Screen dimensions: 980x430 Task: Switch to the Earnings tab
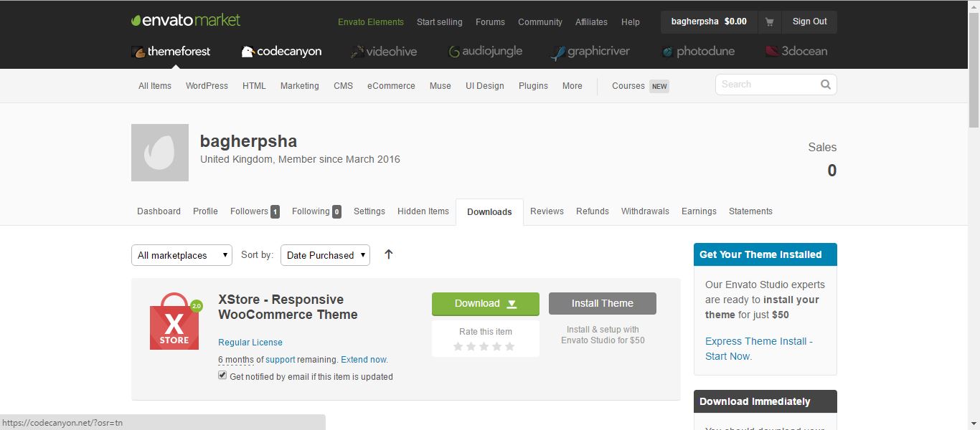tap(699, 211)
